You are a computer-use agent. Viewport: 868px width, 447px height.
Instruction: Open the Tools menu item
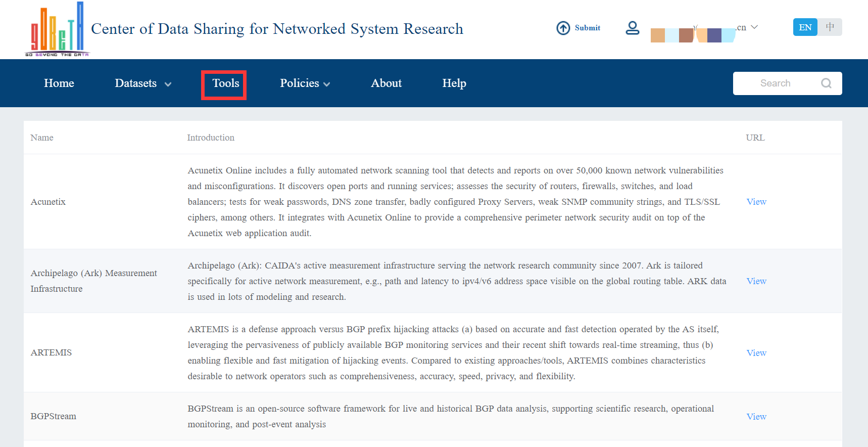click(225, 83)
